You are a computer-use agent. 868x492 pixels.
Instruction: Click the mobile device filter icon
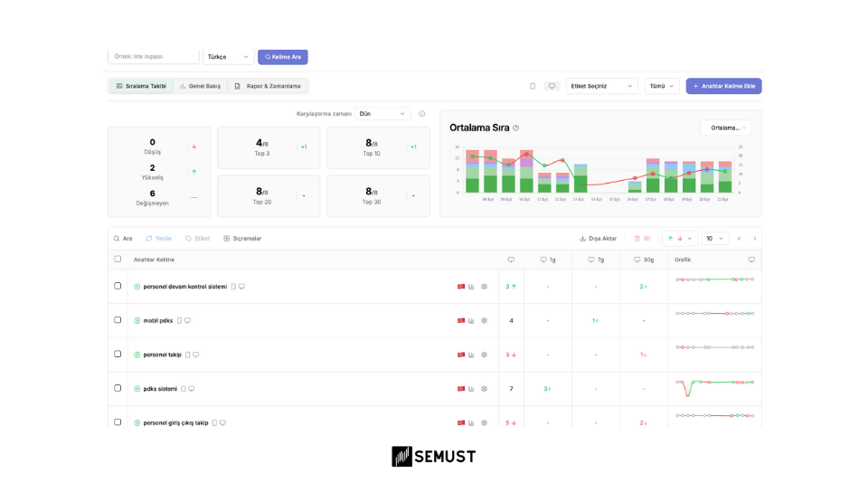[x=533, y=86]
